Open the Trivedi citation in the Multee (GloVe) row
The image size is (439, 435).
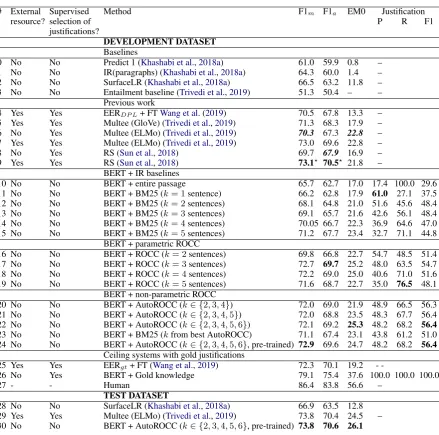199,123
